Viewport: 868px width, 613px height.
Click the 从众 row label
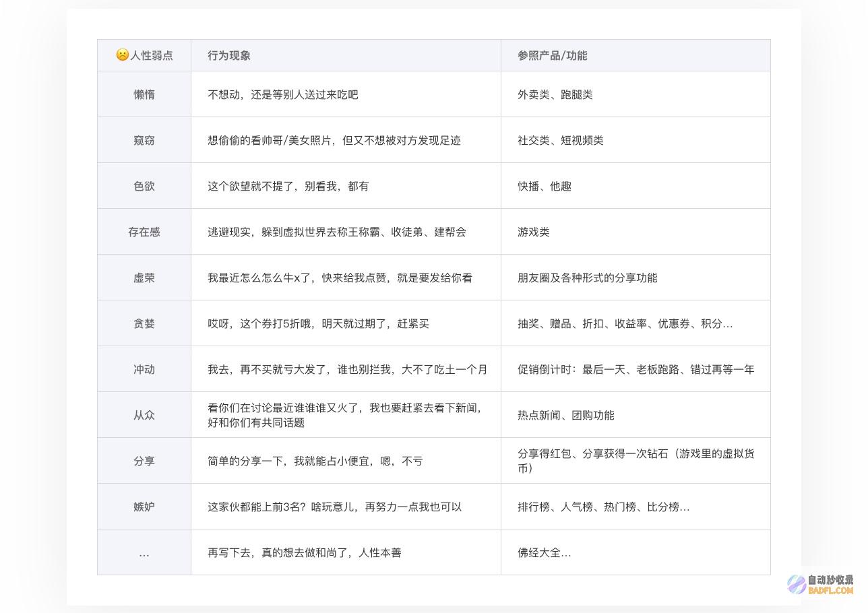tap(144, 415)
